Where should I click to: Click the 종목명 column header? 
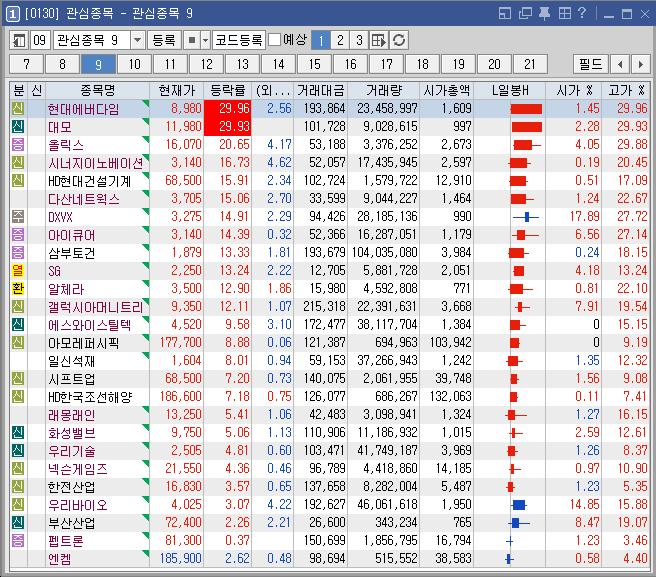(97, 90)
